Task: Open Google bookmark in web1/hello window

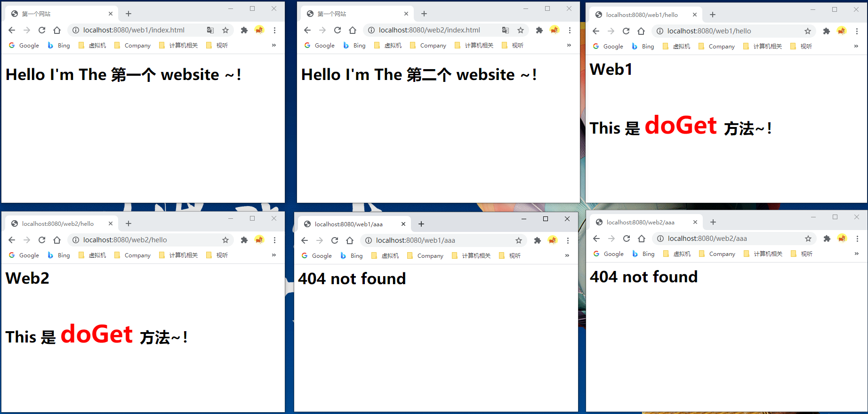Action: (608, 46)
